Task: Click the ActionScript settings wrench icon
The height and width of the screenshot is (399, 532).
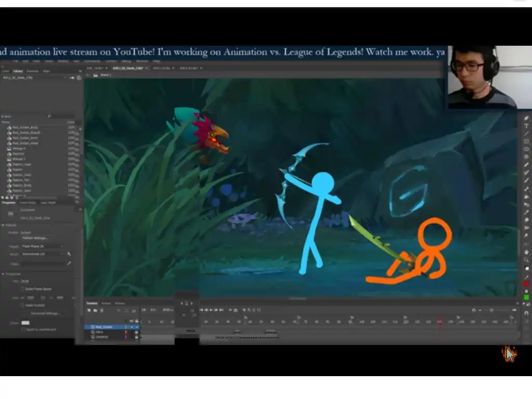Action: click(69, 254)
